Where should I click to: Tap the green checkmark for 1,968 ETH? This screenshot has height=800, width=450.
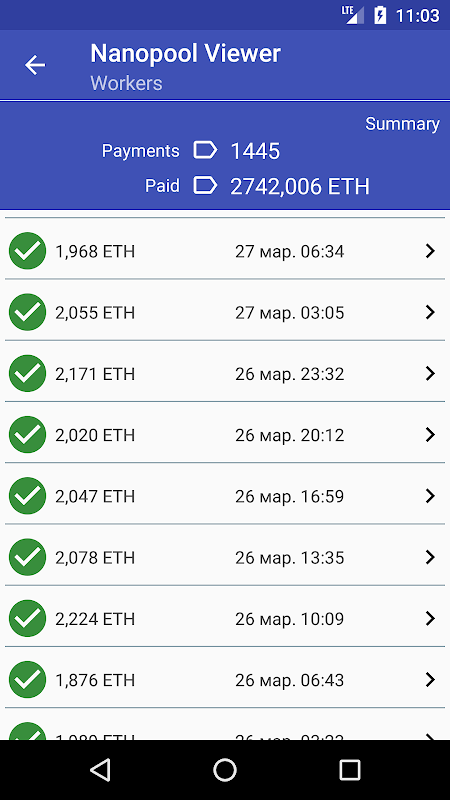[28, 251]
